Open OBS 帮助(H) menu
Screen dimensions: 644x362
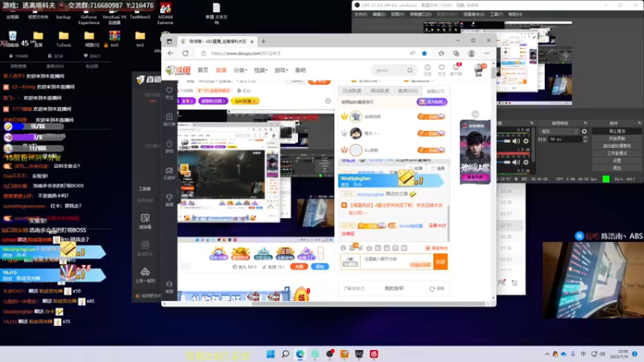click(x=515, y=14)
